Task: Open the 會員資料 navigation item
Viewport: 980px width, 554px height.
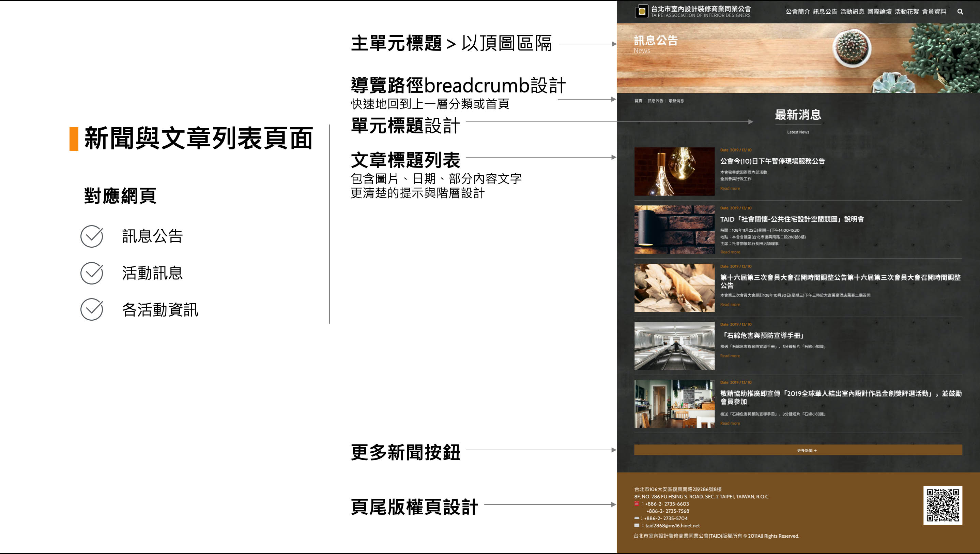Action: click(x=934, y=12)
